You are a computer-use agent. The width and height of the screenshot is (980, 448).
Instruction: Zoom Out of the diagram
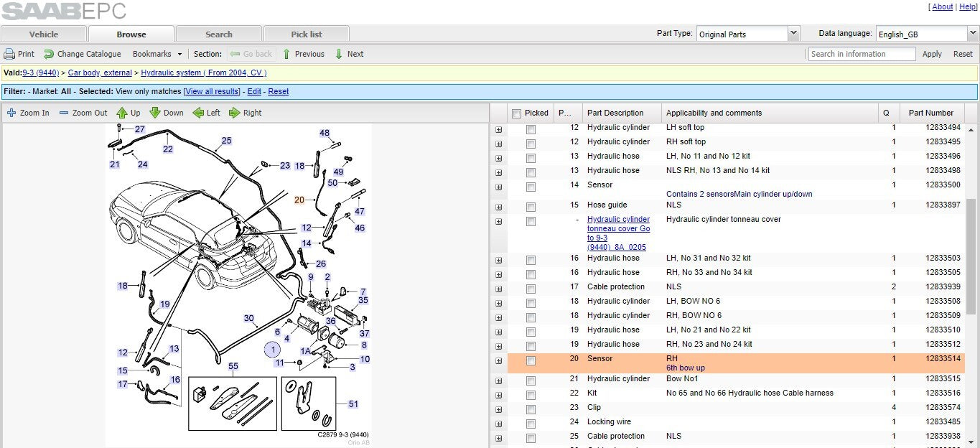pos(83,113)
